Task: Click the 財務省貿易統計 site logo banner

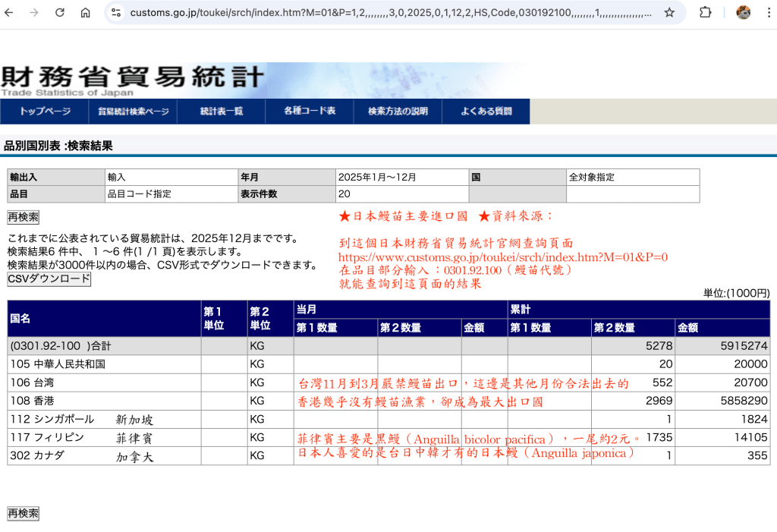Action: click(x=133, y=80)
